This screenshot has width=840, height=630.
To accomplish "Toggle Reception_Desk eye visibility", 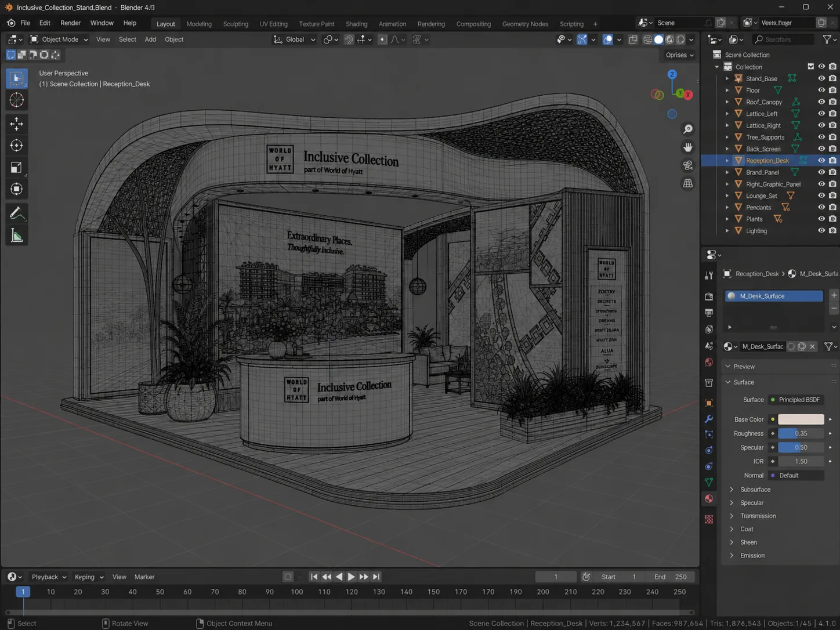I will 821,160.
